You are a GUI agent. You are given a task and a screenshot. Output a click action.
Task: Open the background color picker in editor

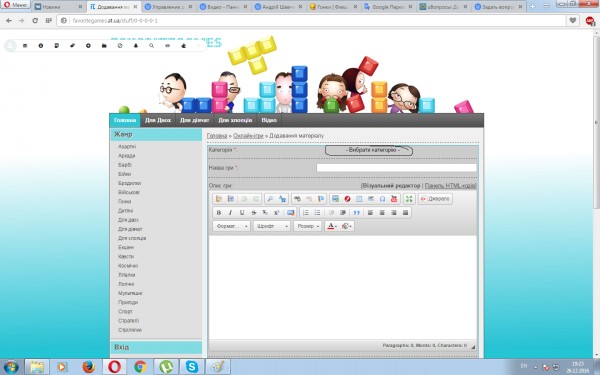pyautogui.click(x=347, y=226)
